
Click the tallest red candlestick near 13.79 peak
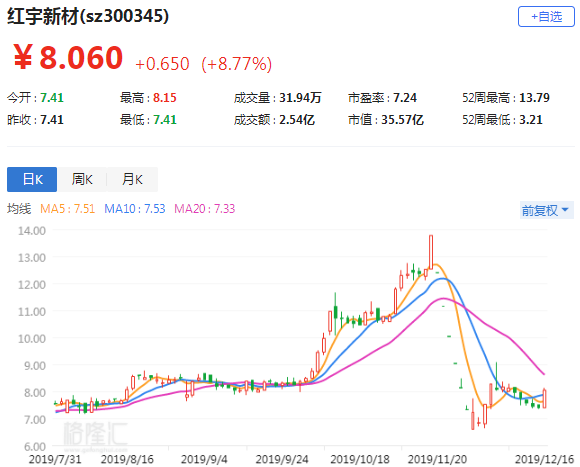431,252
